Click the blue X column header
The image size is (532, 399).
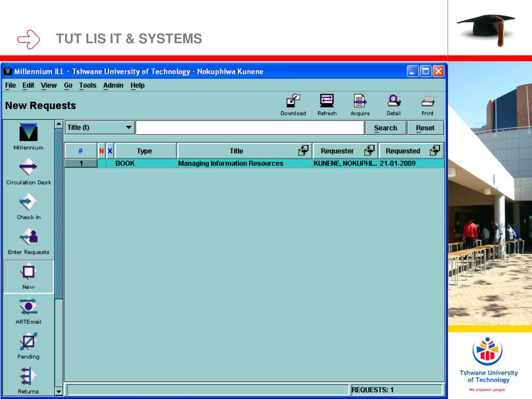click(x=110, y=151)
